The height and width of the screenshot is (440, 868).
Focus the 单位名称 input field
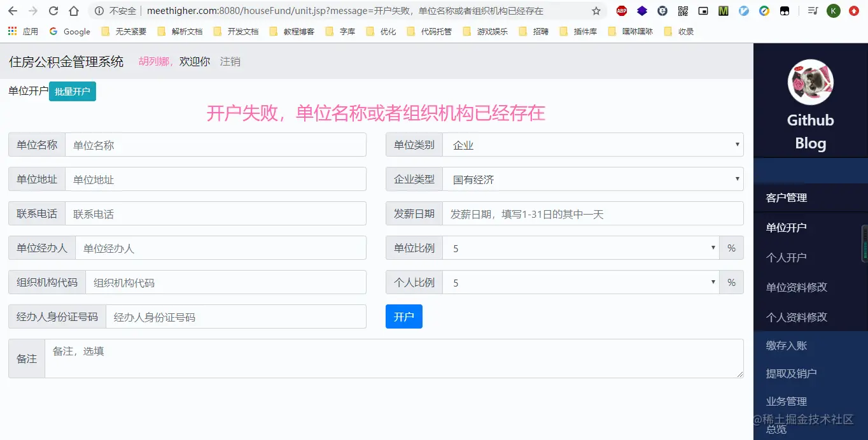click(216, 145)
